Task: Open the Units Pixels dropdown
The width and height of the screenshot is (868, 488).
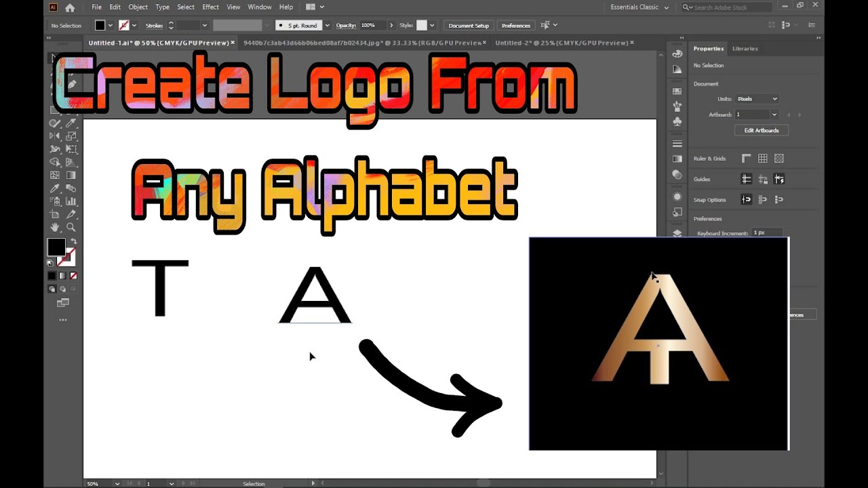Action: pos(757,99)
